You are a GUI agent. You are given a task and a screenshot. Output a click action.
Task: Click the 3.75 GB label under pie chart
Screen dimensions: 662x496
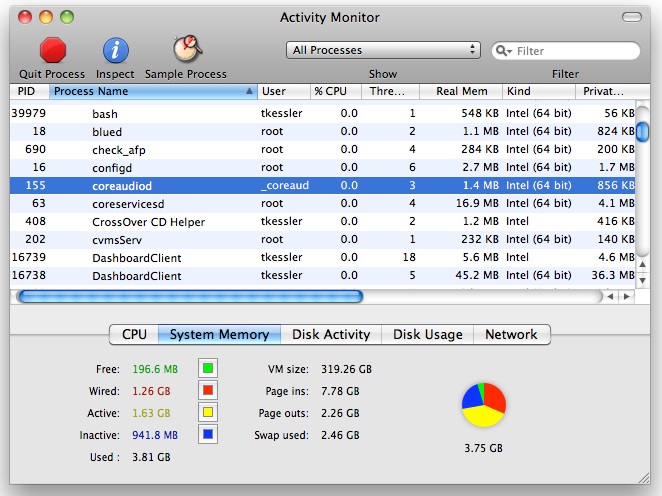pos(483,448)
